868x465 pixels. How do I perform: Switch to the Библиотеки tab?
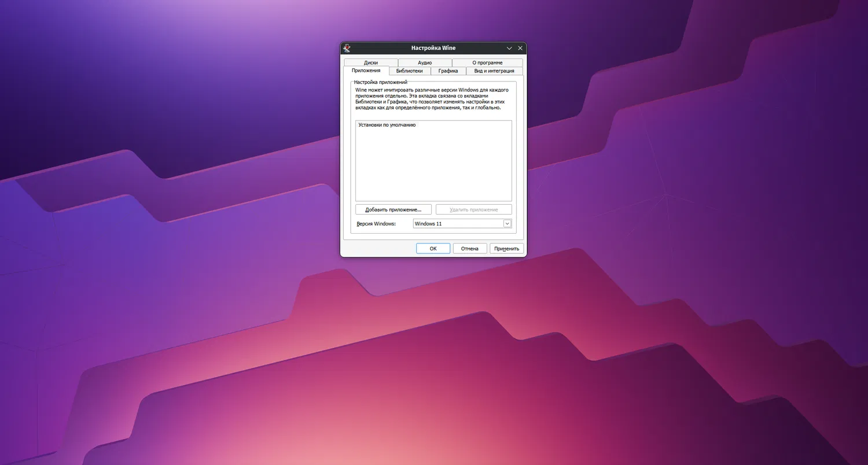(410, 71)
